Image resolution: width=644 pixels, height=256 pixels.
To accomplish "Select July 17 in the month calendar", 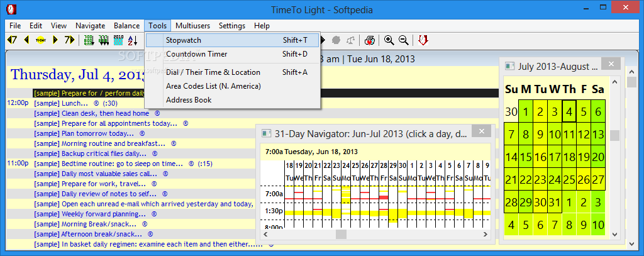I will pyautogui.click(x=555, y=157).
